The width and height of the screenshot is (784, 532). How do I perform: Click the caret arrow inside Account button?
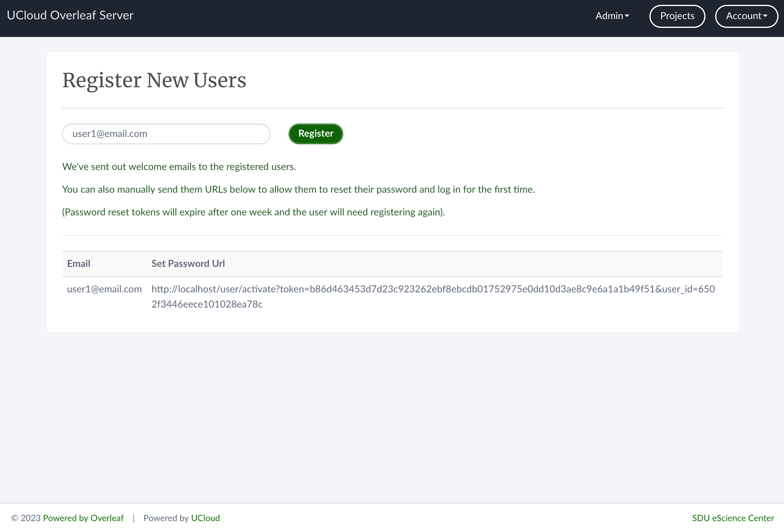point(765,16)
